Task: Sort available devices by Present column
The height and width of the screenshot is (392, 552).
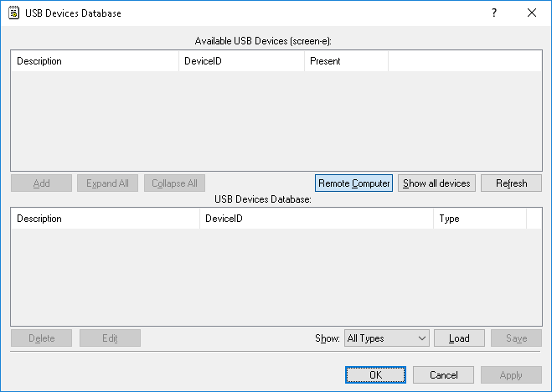Action: (346, 61)
